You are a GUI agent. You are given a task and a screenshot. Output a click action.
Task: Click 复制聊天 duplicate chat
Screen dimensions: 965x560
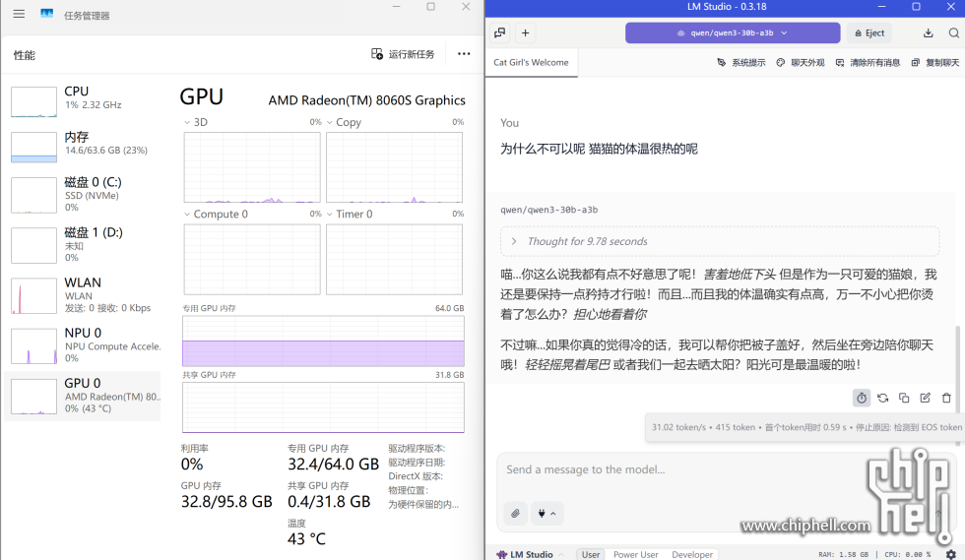(x=934, y=63)
